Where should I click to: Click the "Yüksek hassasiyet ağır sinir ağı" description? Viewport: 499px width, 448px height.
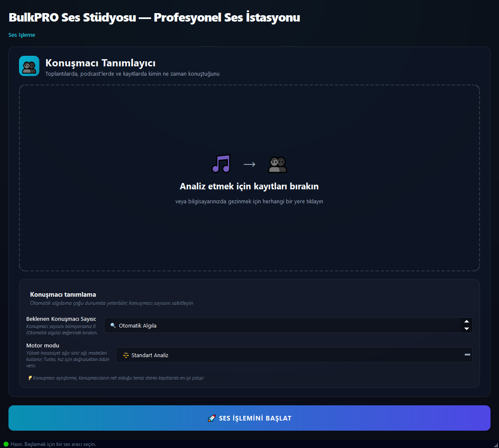(68, 359)
